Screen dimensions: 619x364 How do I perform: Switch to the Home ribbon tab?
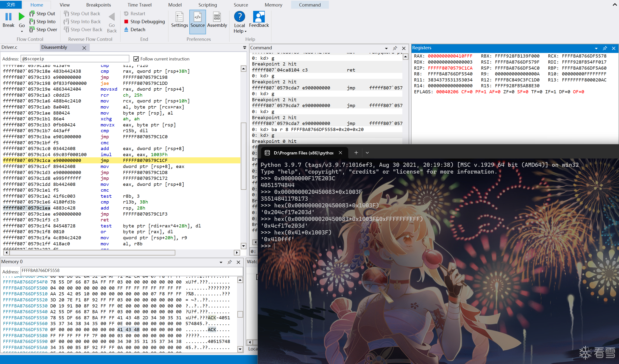click(x=37, y=5)
